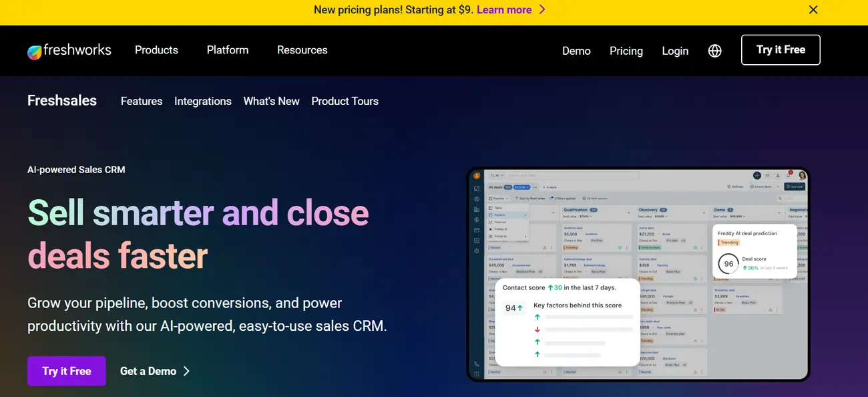The width and height of the screenshot is (868, 397).
Task: Click the orange Freddy icon atop the sidebar
Action: tap(477, 176)
